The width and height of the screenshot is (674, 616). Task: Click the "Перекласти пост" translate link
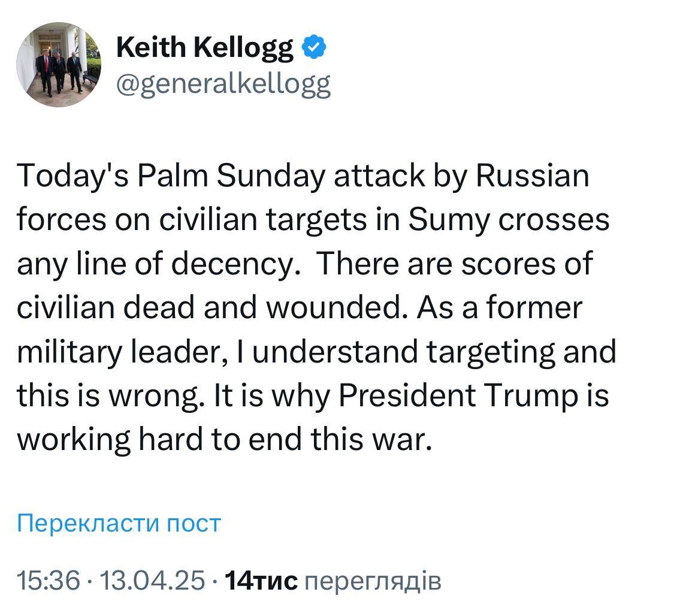point(119,523)
